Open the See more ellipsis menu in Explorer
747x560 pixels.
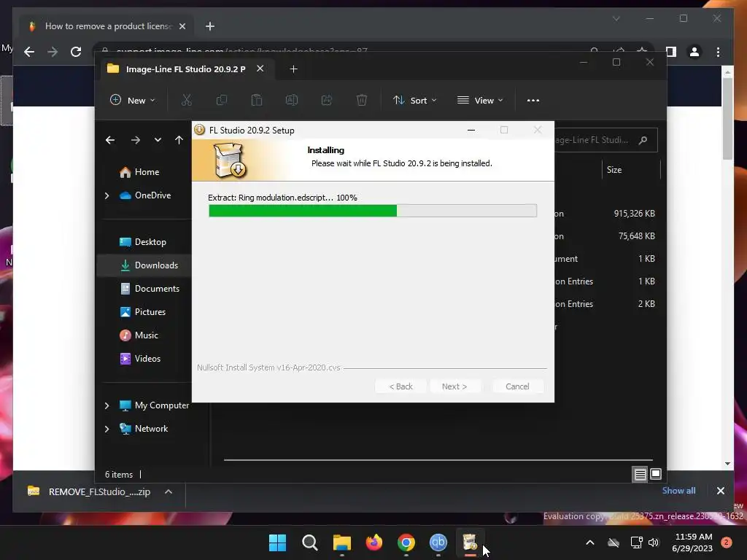tap(533, 101)
